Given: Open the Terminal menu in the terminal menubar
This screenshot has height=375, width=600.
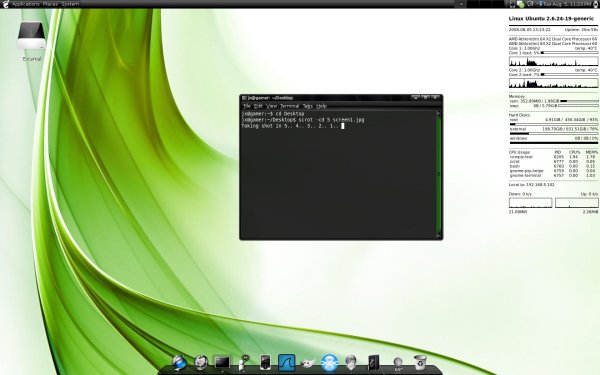Looking at the screenshot, I should (289, 106).
